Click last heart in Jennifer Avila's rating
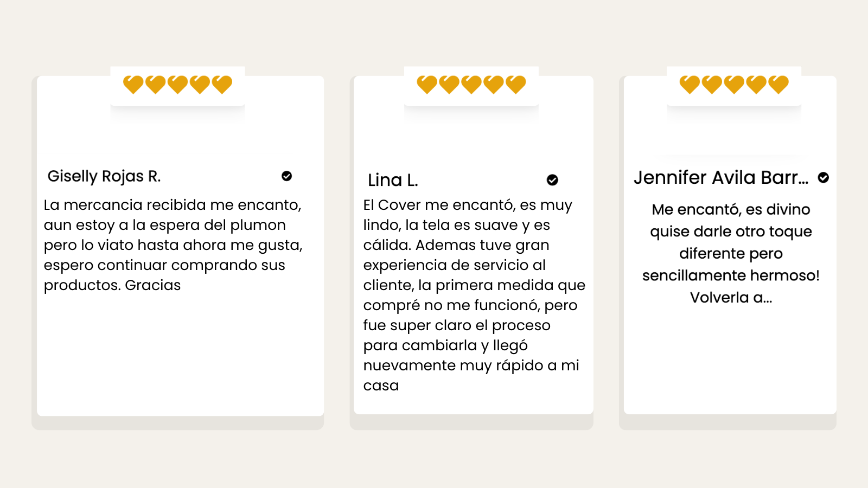 778,85
